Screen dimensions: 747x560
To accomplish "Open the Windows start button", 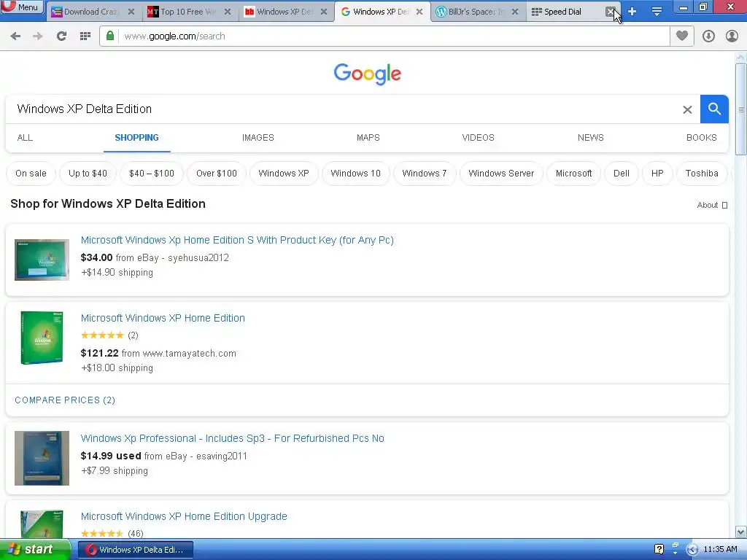I will click(x=34, y=550).
